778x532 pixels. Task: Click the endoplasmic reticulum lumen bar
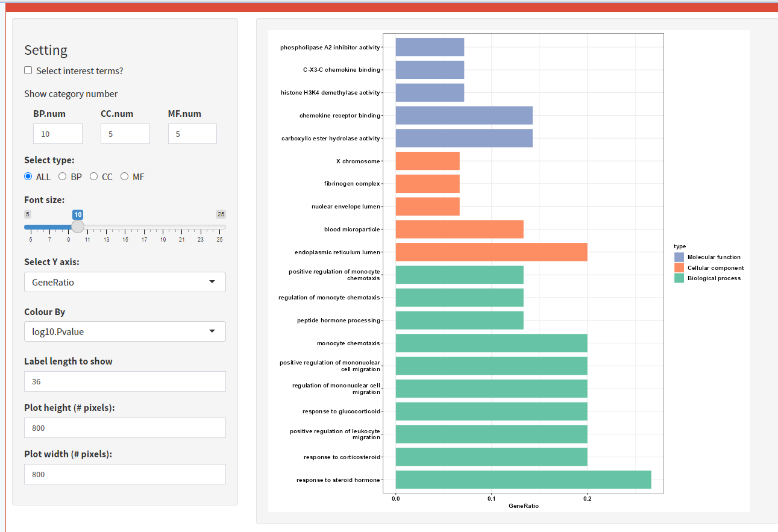(491, 252)
